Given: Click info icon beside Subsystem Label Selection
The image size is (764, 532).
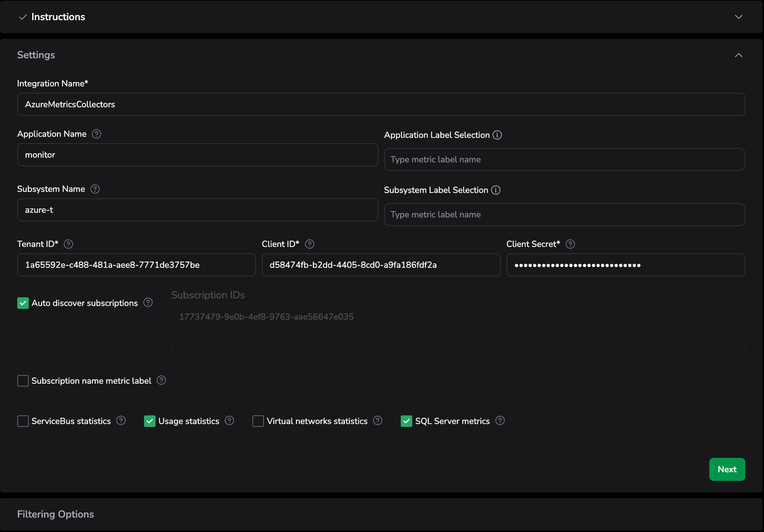Looking at the screenshot, I should point(496,190).
